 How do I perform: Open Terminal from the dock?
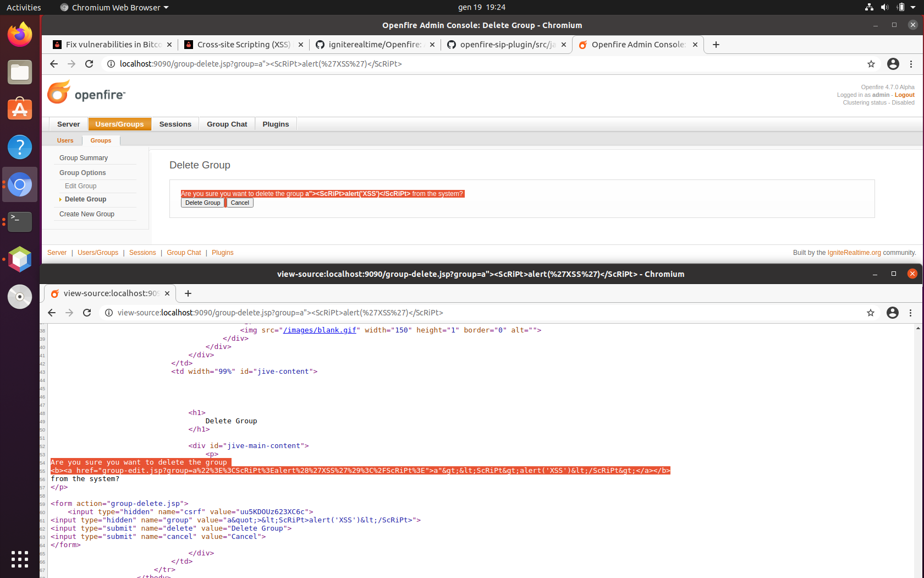pos(20,222)
